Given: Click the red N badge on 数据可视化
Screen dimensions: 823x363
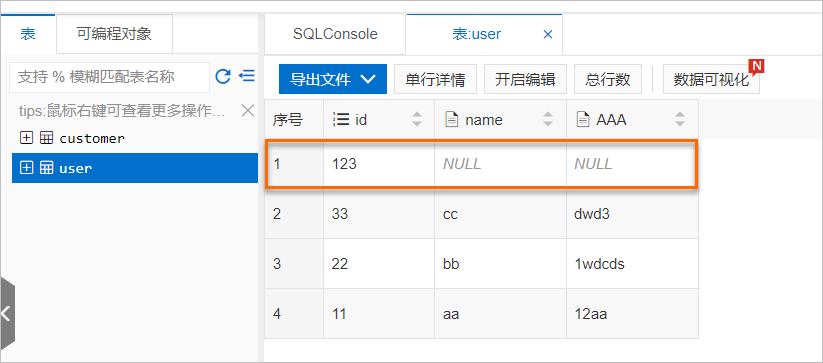Looking at the screenshot, I should [756, 66].
